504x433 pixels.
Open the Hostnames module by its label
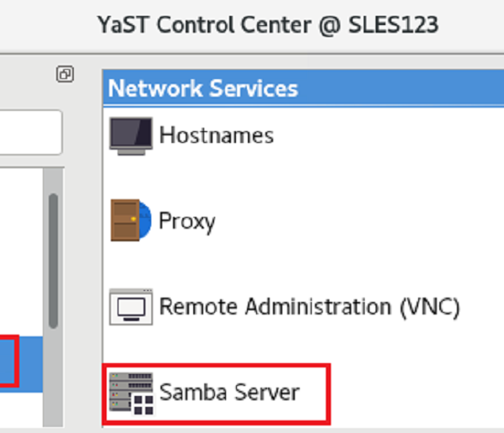[x=216, y=134]
